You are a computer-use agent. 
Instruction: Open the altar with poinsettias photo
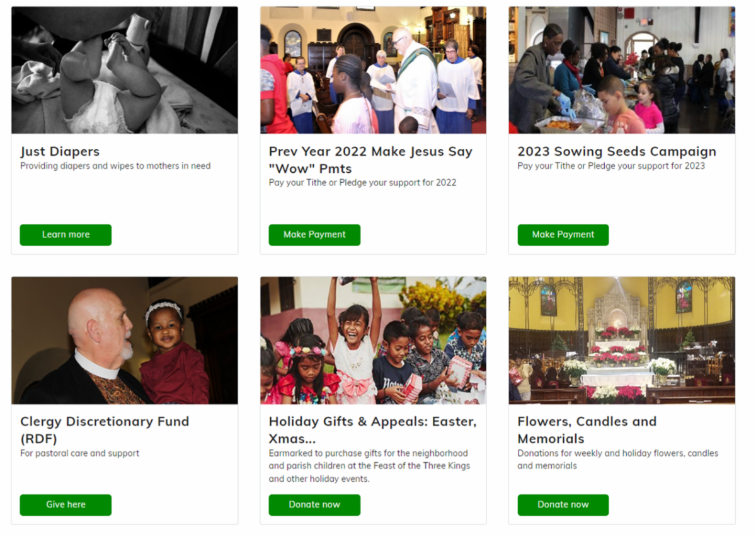pyautogui.click(x=622, y=341)
